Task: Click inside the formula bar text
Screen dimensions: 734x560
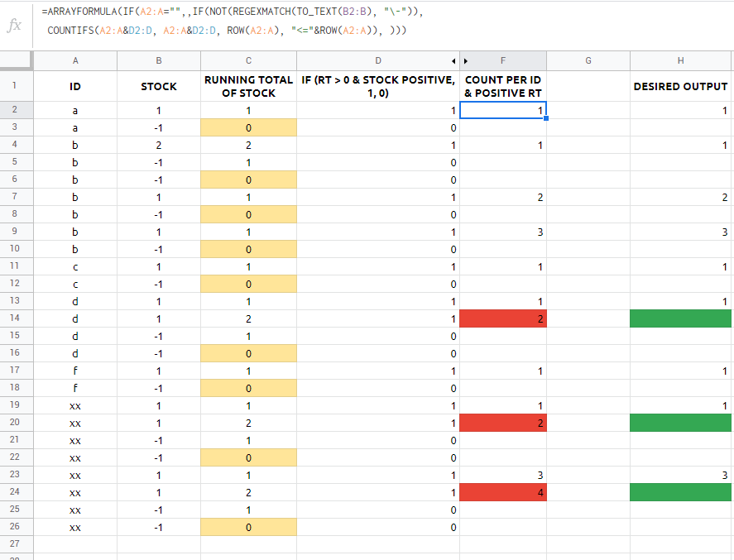Action: pos(232,21)
